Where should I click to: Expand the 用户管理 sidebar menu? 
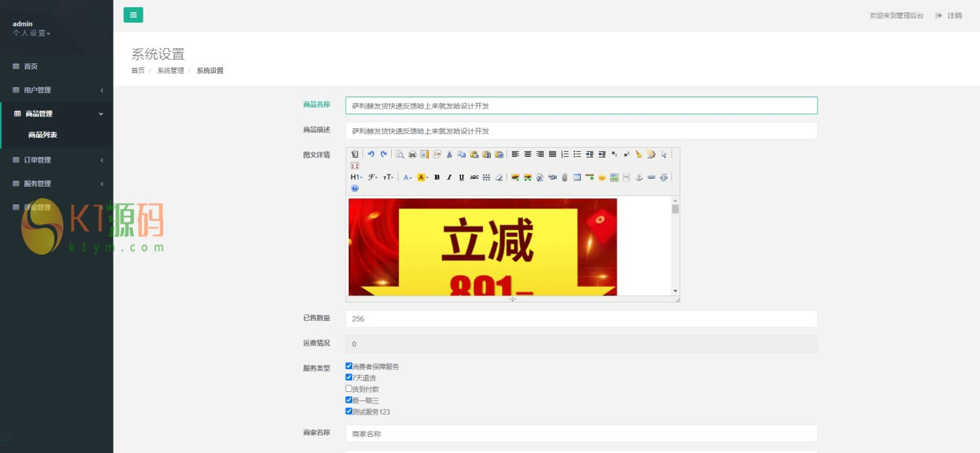pos(57,90)
